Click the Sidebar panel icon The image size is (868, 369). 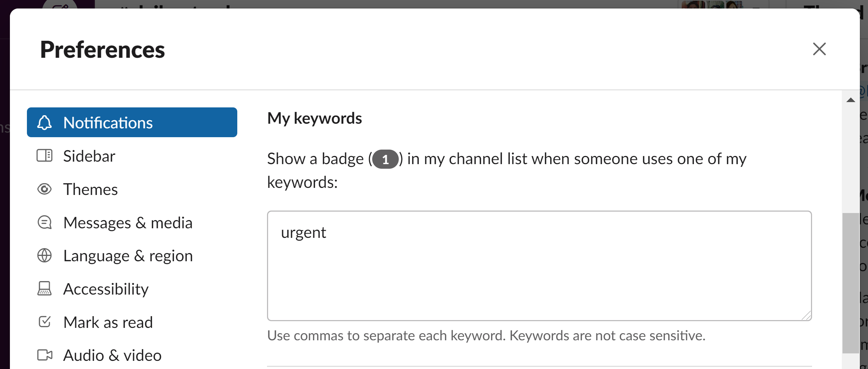pyautogui.click(x=45, y=156)
